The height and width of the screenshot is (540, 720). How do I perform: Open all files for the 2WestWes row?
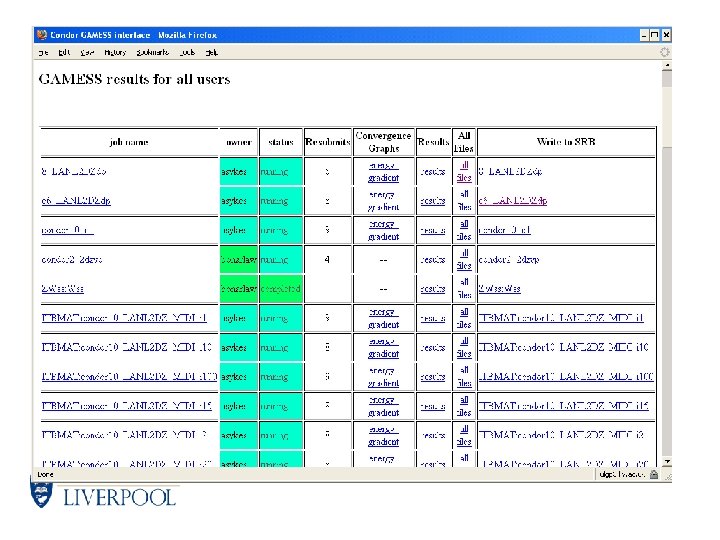click(464, 288)
